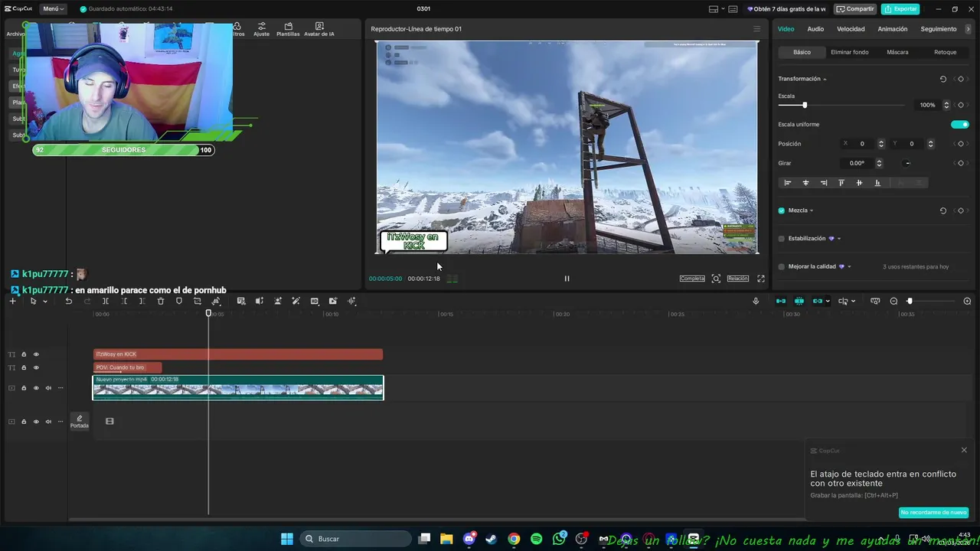
Task: Adjust the Escala slider handle
Action: pos(805,105)
